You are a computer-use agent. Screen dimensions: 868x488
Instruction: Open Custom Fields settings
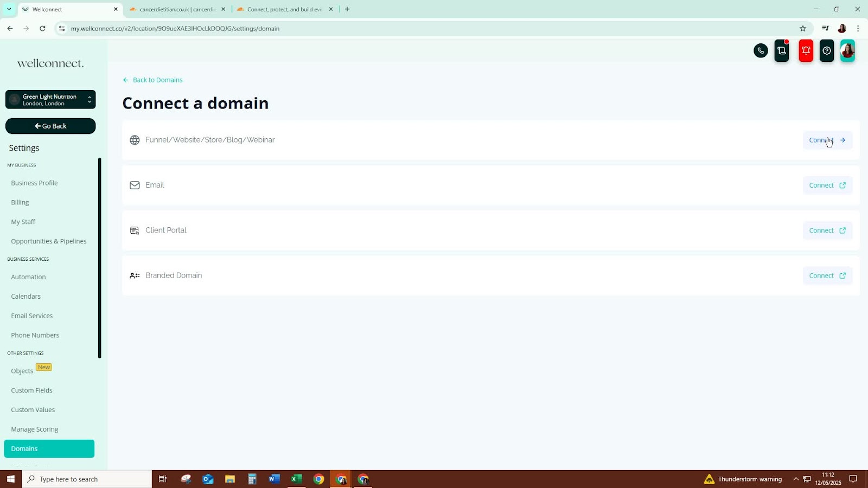32,390
